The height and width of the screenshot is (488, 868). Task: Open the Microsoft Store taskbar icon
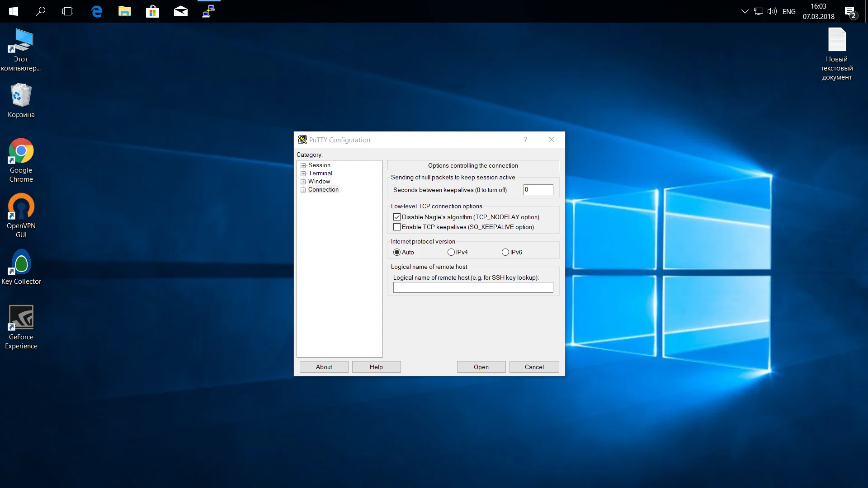click(152, 11)
